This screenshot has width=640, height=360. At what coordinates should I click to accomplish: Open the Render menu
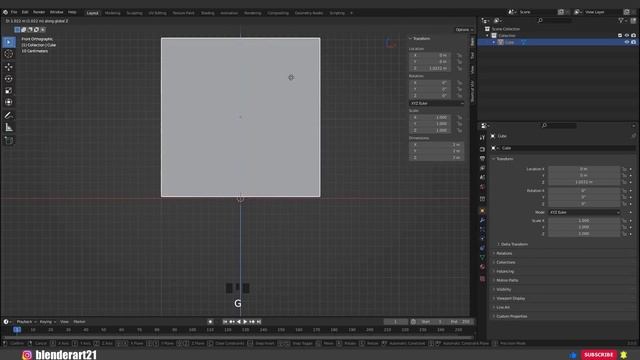pyautogui.click(x=39, y=12)
